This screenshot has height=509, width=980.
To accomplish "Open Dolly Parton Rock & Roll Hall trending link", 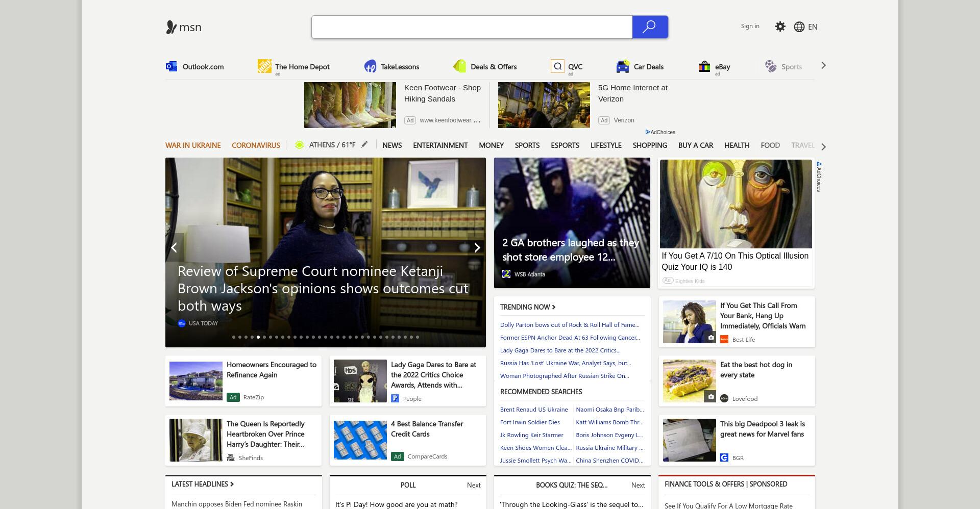I will [x=570, y=325].
